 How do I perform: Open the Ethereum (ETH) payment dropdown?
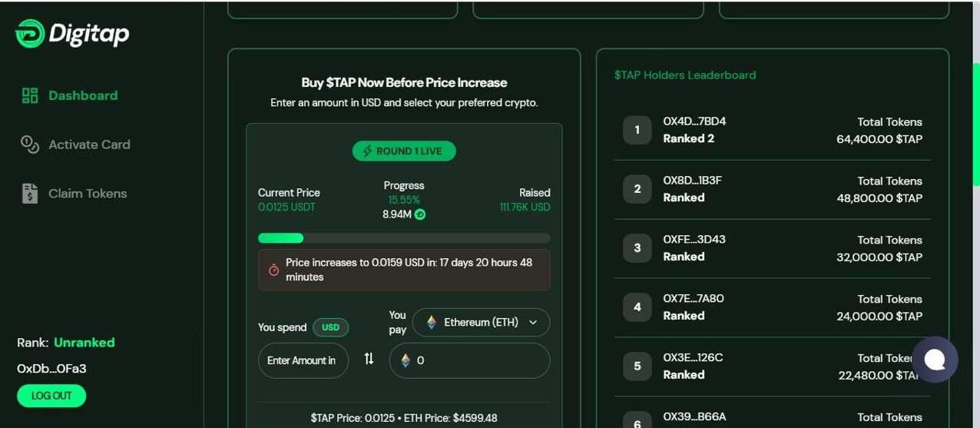click(x=482, y=322)
